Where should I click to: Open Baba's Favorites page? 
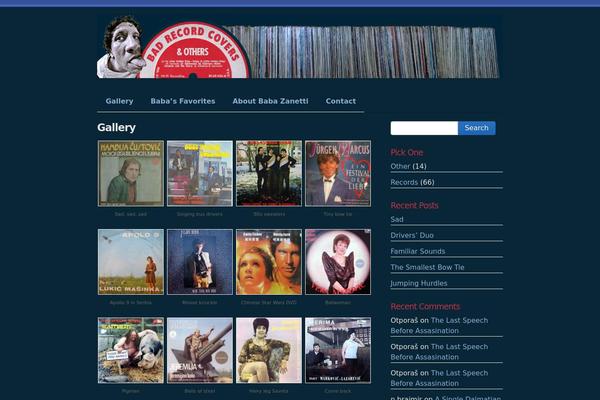pyautogui.click(x=183, y=101)
